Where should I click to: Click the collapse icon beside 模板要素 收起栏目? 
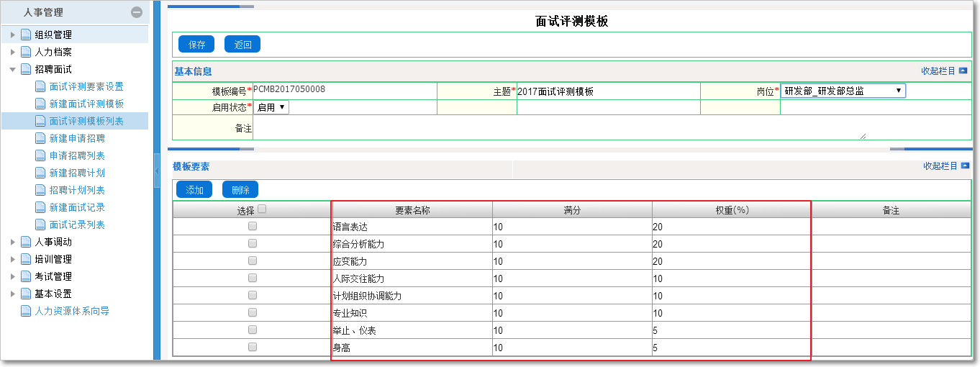[x=965, y=166]
